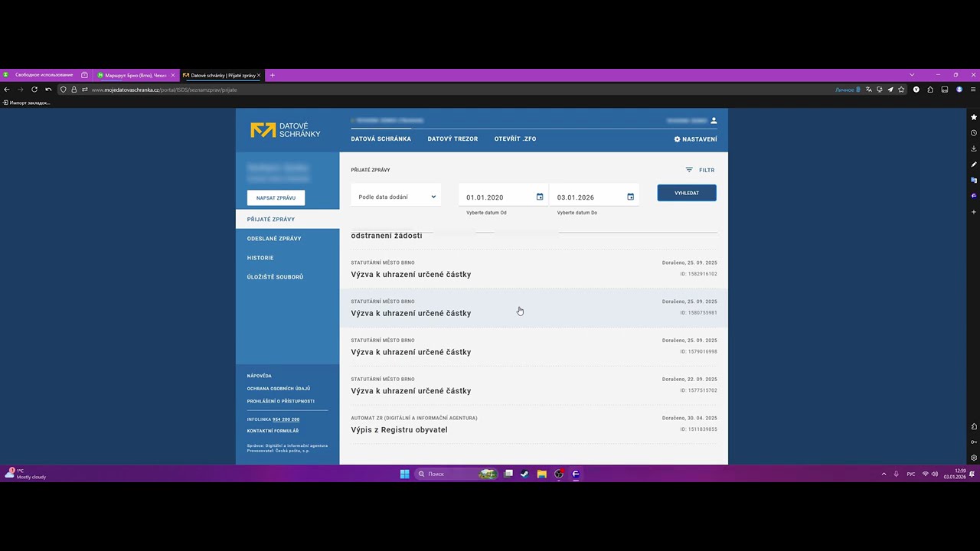Open Windows Start menu
This screenshot has width=980, height=551.
click(405, 474)
